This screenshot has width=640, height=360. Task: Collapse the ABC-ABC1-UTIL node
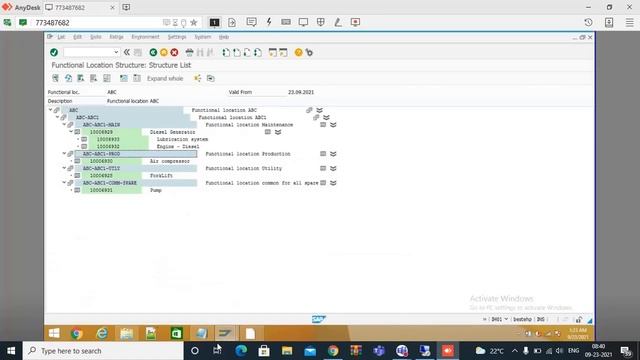64,168
